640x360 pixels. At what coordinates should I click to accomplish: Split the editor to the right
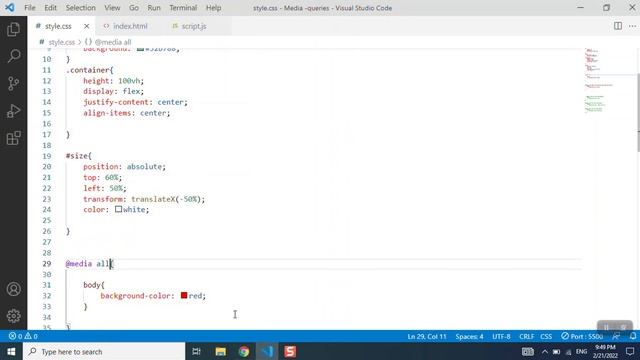(x=618, y=26)
